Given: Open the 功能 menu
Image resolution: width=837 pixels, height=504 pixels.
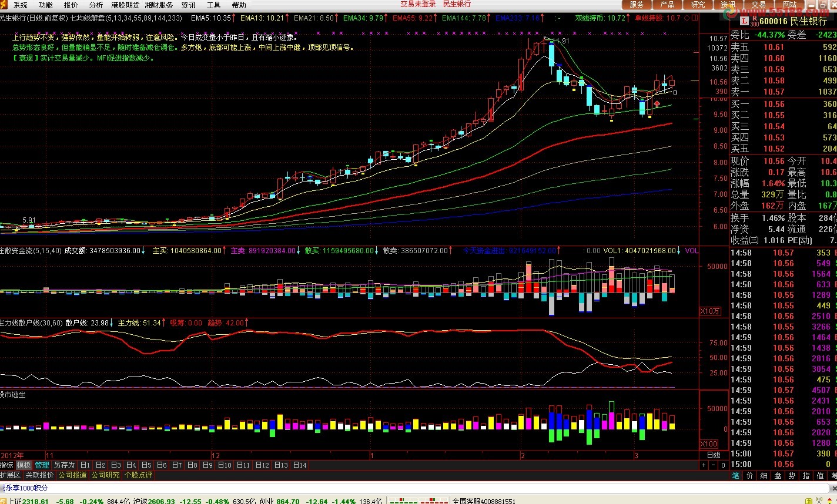Looking at the screenshot, I should point(46,5).
